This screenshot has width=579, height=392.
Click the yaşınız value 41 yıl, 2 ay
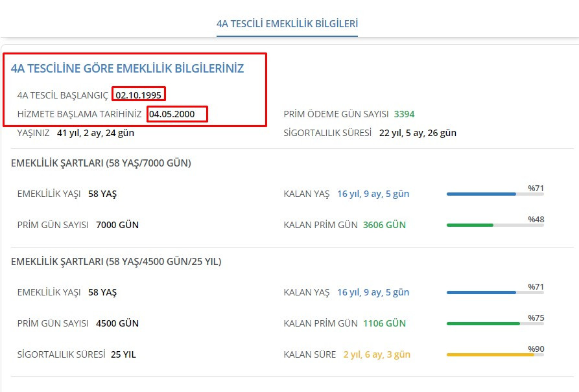click(95, 133)
